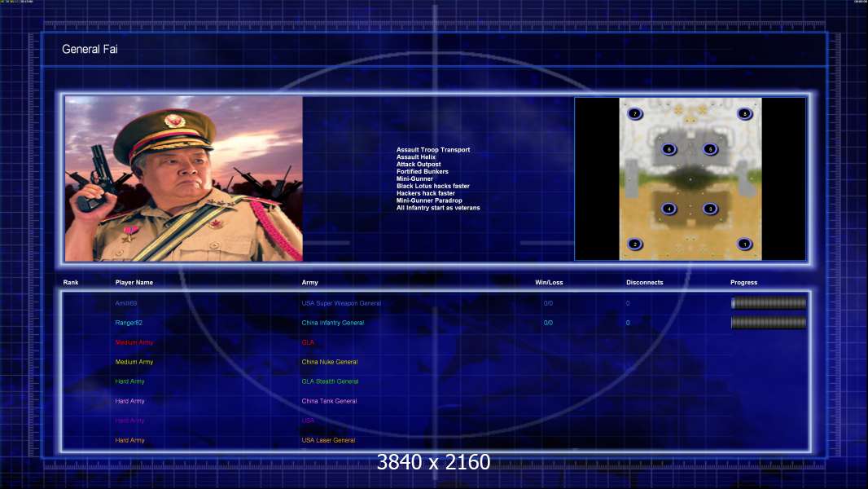Screen dimensions: 868x489
Task: Click the Hackers hack faster text
Action: (x=426, y=193)
